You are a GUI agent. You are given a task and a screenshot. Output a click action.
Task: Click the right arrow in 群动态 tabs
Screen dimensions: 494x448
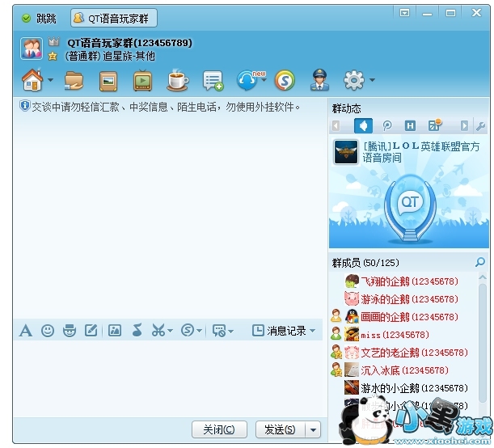[464, 126]
